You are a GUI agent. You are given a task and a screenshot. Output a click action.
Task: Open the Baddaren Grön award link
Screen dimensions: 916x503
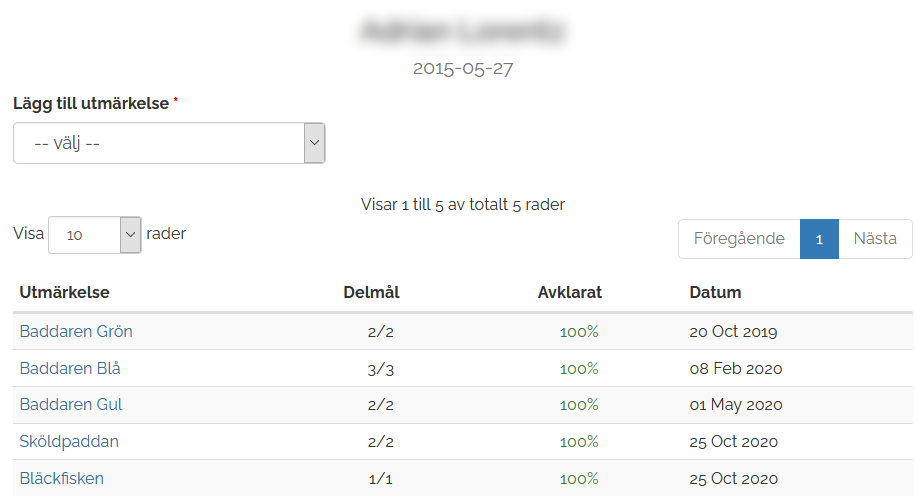click(x=76, y=331)
